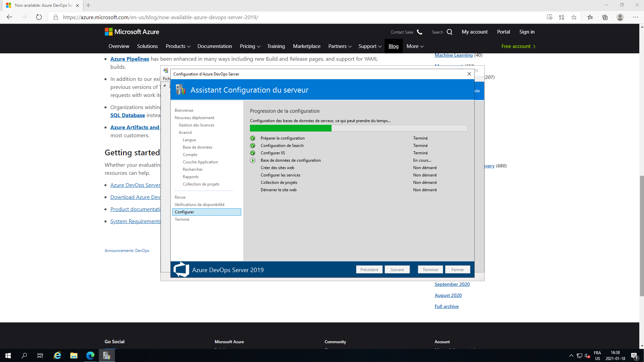644x362 pixels.
Task: Click the favorites star icon in address bar
Action: click(x=574, y=17)
